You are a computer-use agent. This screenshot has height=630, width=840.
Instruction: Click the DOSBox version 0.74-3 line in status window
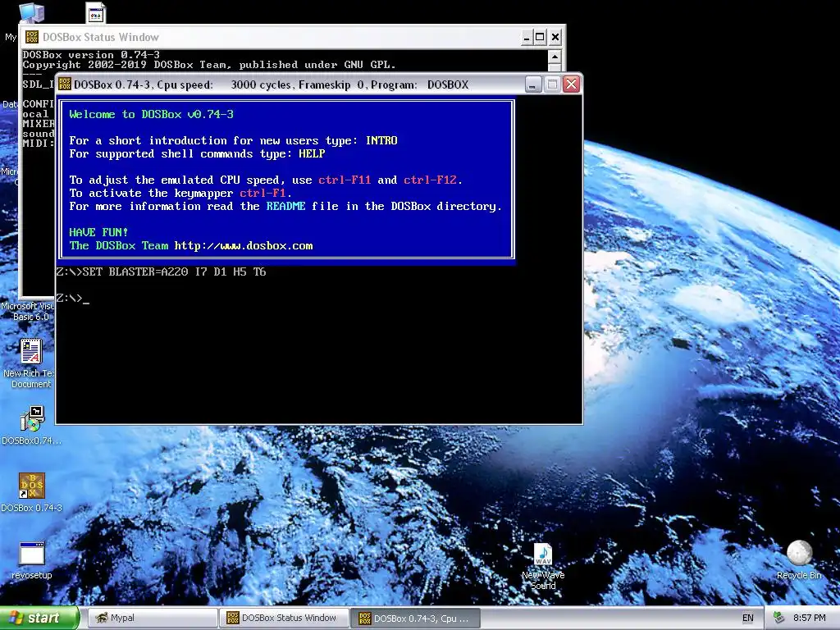tap(91, 55)
